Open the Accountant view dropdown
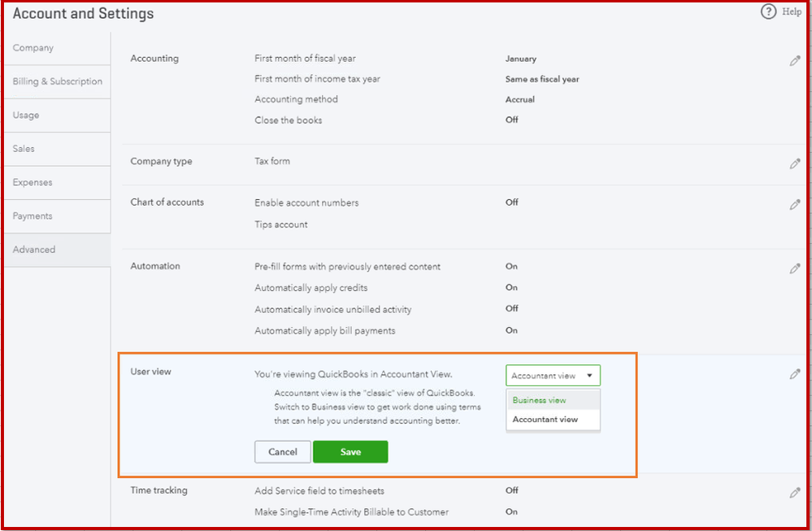 tap(553, 376)
